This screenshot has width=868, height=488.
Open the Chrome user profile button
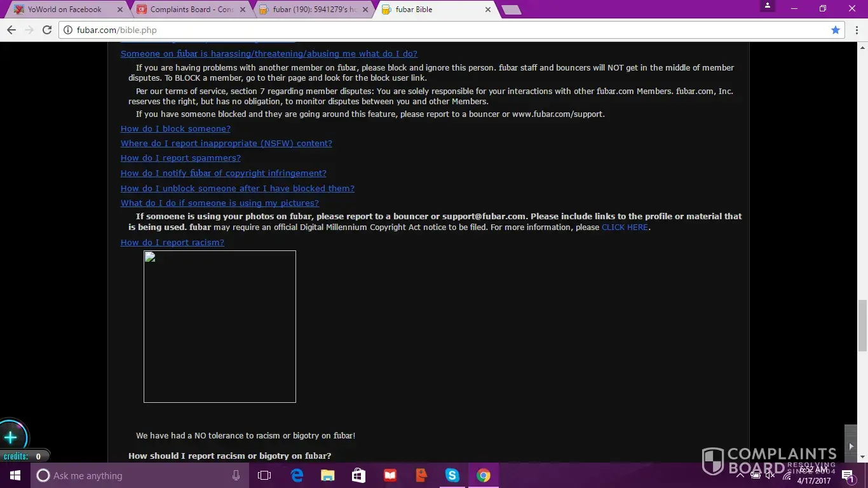point(768,6)
